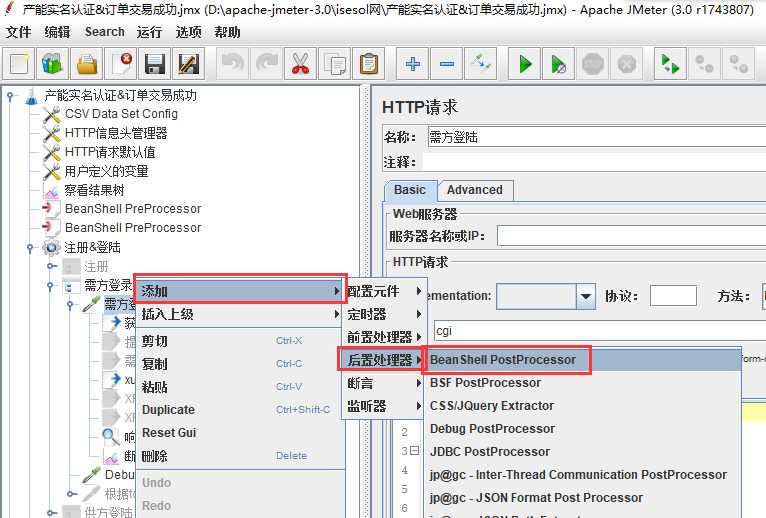Expand the 注册 node

tap(51, 266)
